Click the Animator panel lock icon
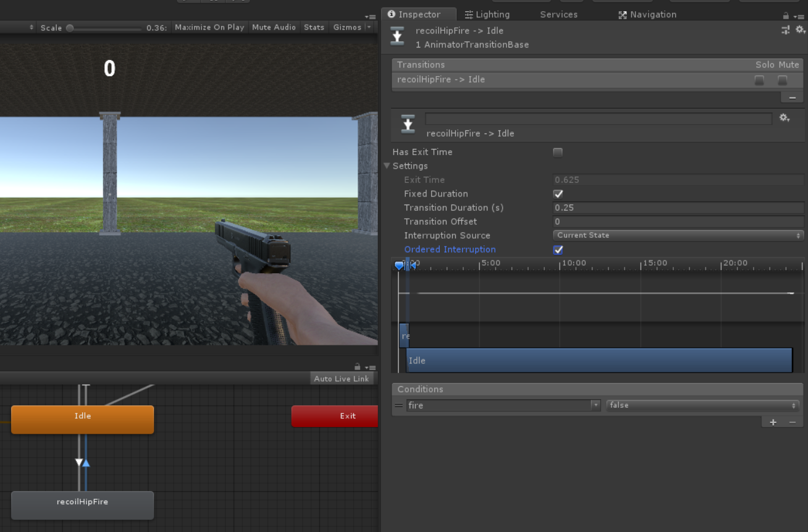Image resolution: width=808 pixels, height=532 pixels. (x=357, y=366)
